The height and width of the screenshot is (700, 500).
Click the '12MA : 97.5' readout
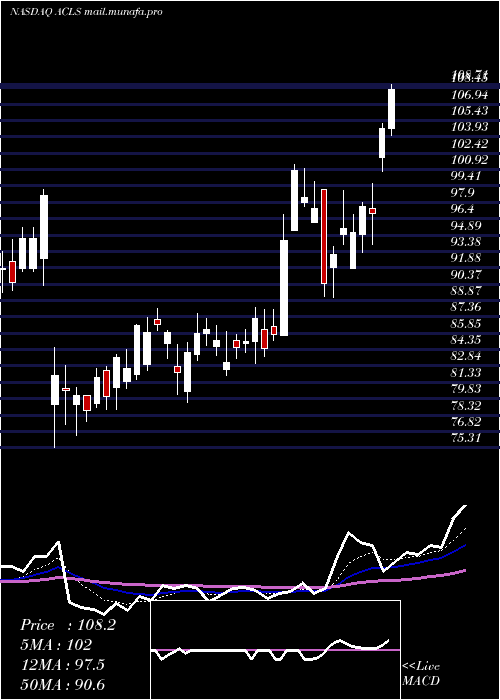[62, 665]
